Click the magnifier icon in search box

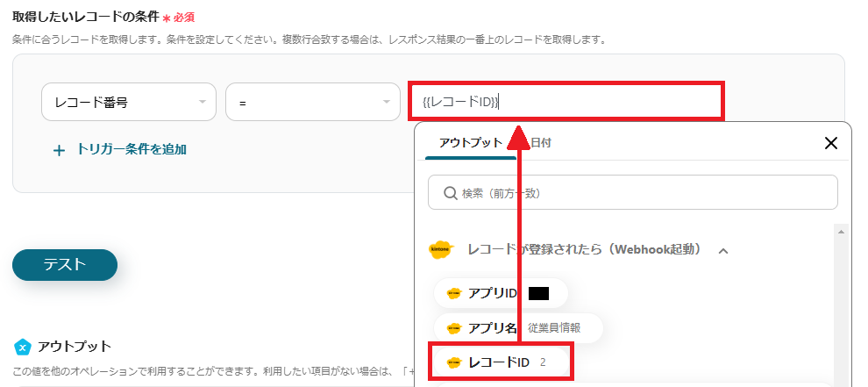[x=450, y=193]
